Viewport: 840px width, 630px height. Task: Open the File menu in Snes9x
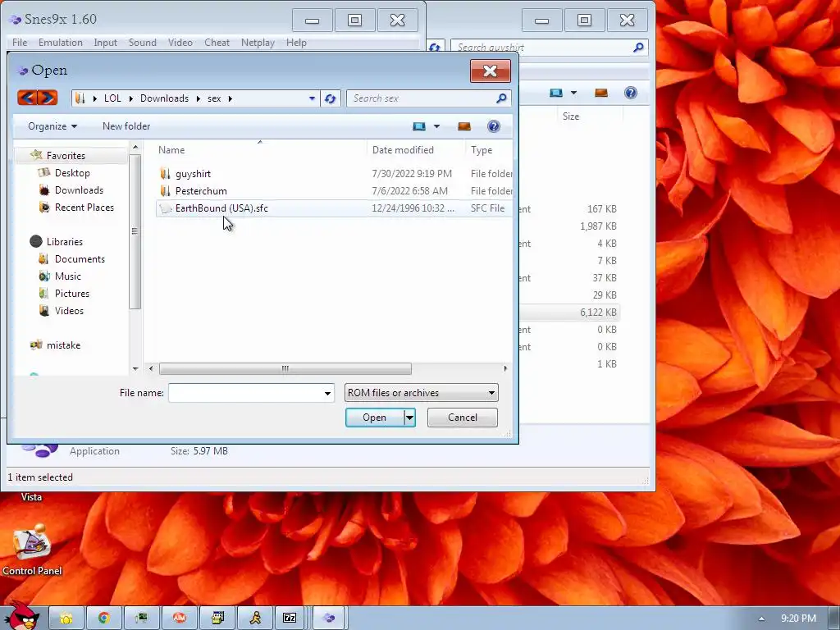click(20, 43)
